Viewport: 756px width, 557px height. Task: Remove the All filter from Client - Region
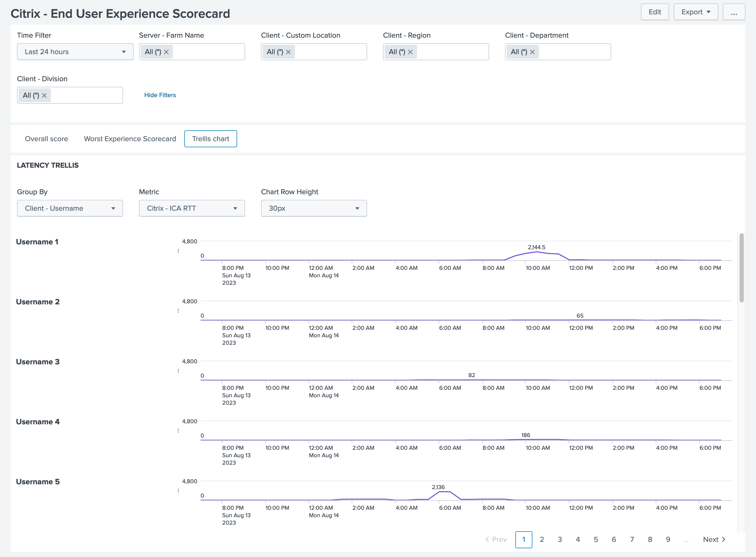(x=410, y=51)
